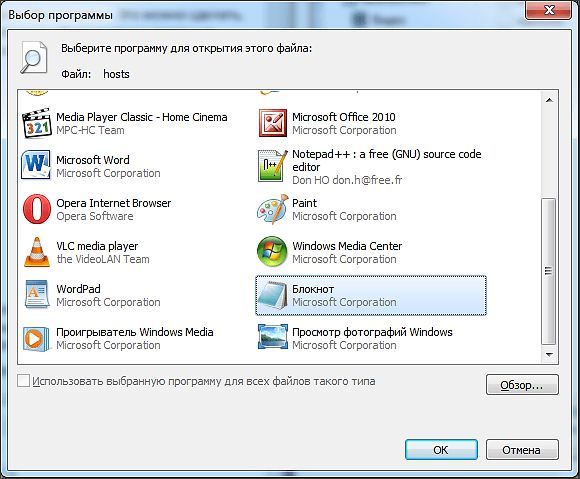
Task: Pick the Microsoft Word icon
Action: (36, 165)
